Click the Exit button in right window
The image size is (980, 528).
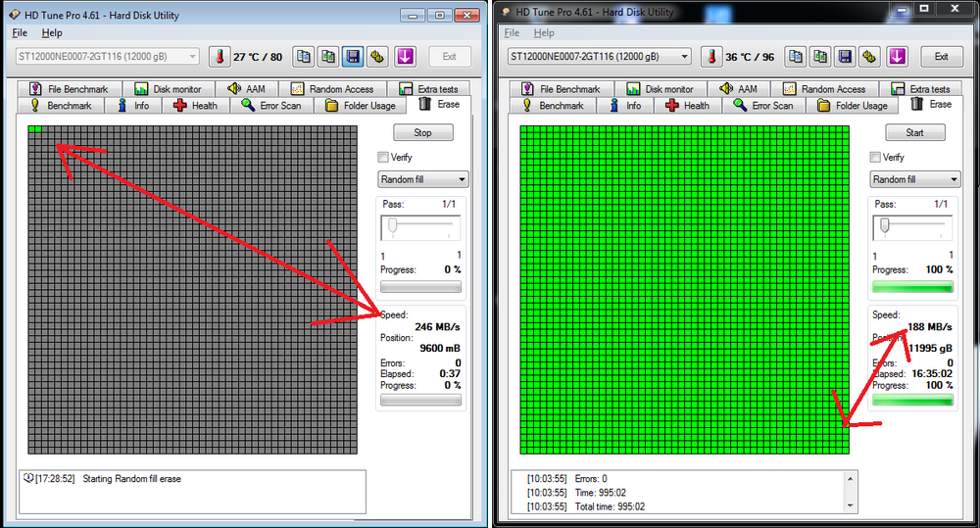coord(941,56)
